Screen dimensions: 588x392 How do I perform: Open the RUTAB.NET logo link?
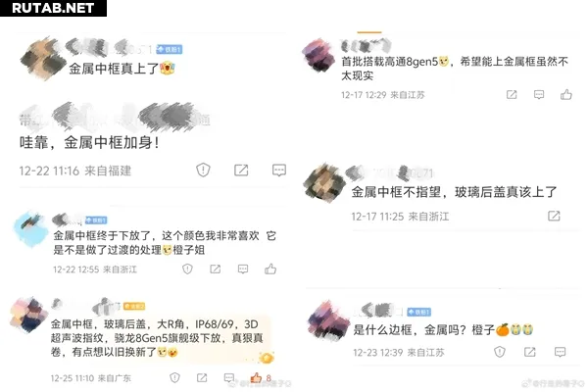(53, 8)
